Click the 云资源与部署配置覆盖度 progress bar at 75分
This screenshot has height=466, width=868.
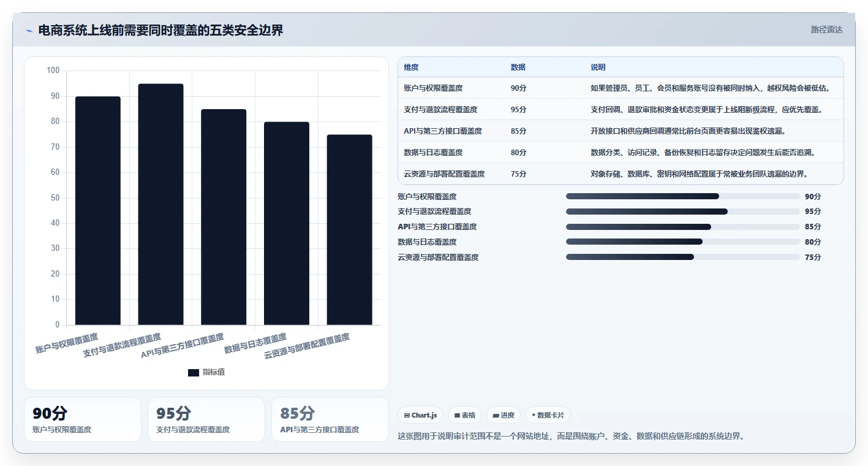(x=683, y=257)
